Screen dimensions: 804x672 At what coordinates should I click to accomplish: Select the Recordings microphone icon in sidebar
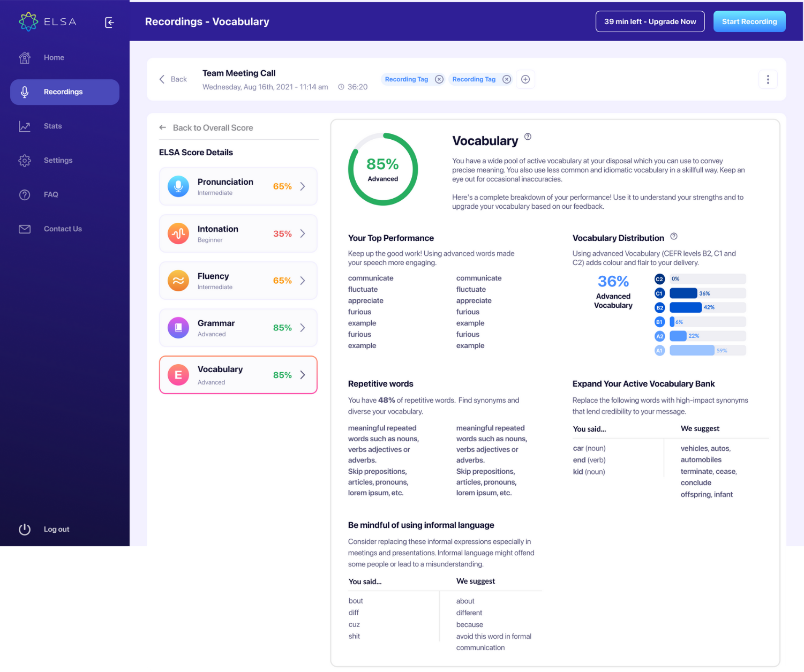point(25,92)
